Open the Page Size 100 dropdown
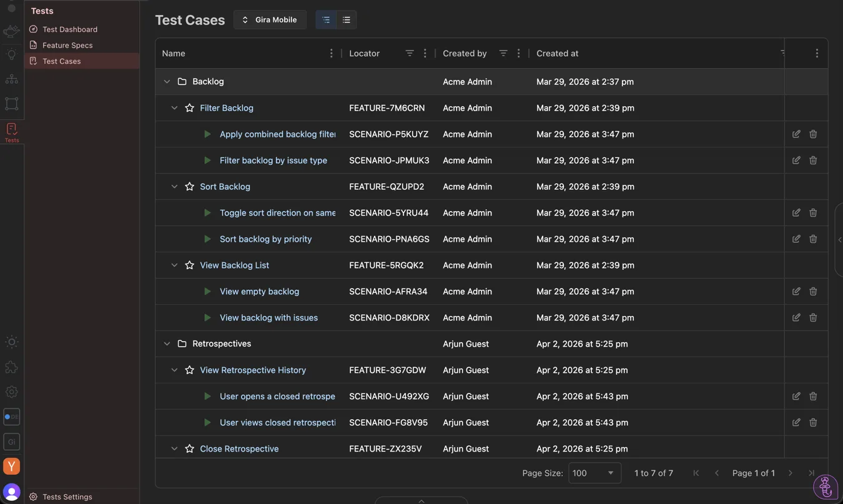The width and height of the screenshot is (843, 504). click(x=594, y=473)
